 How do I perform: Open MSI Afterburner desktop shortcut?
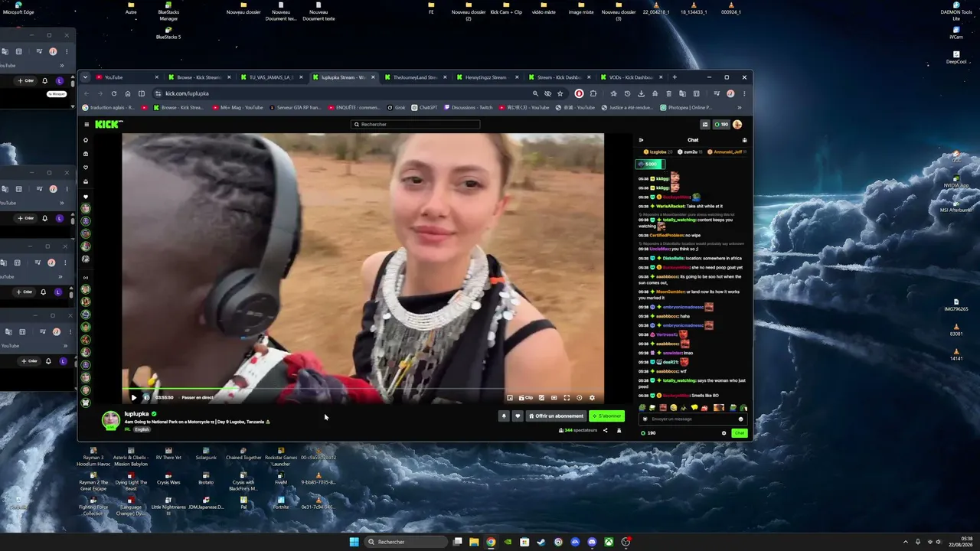tap(956, 205)
